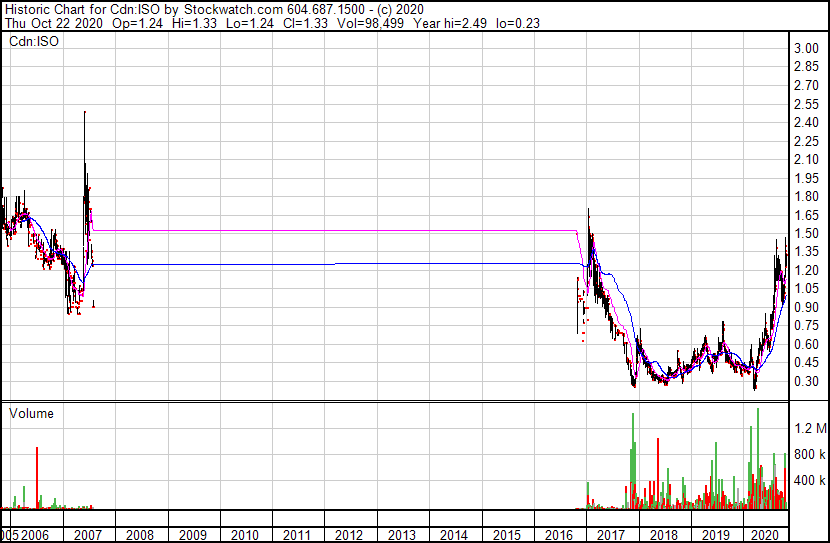Click the 'Op=1.24' opening price value

pos(138,23)
